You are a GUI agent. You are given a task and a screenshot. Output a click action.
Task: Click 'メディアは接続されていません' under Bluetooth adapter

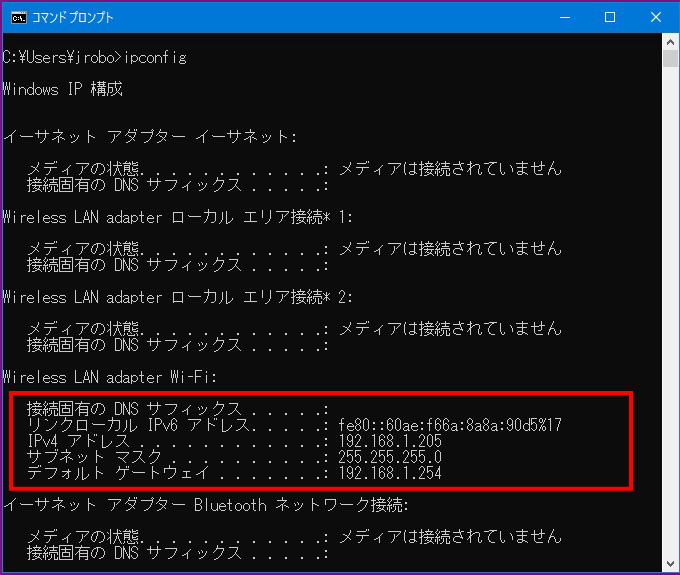click(450, 537)
